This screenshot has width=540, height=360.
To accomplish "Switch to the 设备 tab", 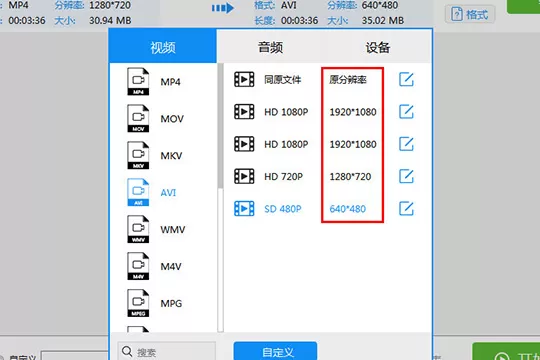I will [x=378, y=47].
